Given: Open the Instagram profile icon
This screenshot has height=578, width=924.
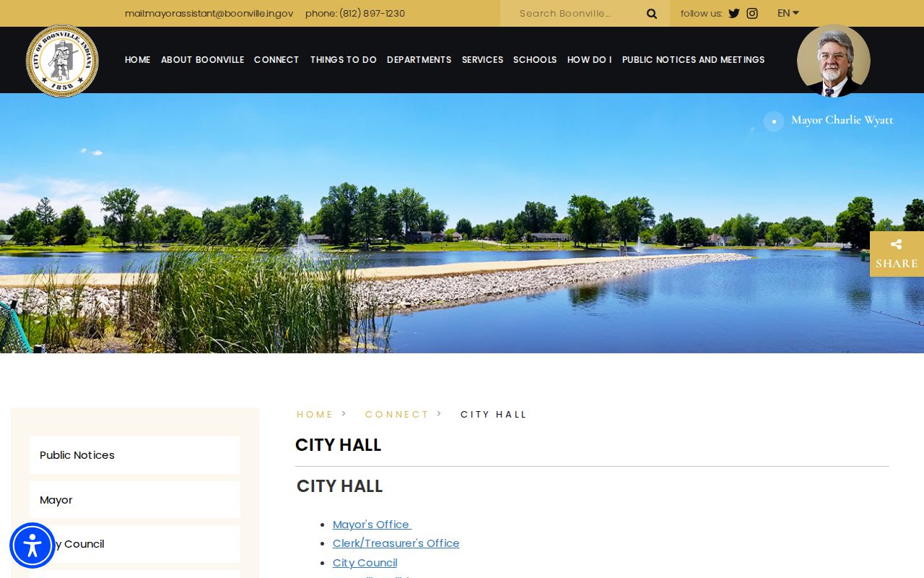Looking at the screenshot, I should (x=752, y=13).
